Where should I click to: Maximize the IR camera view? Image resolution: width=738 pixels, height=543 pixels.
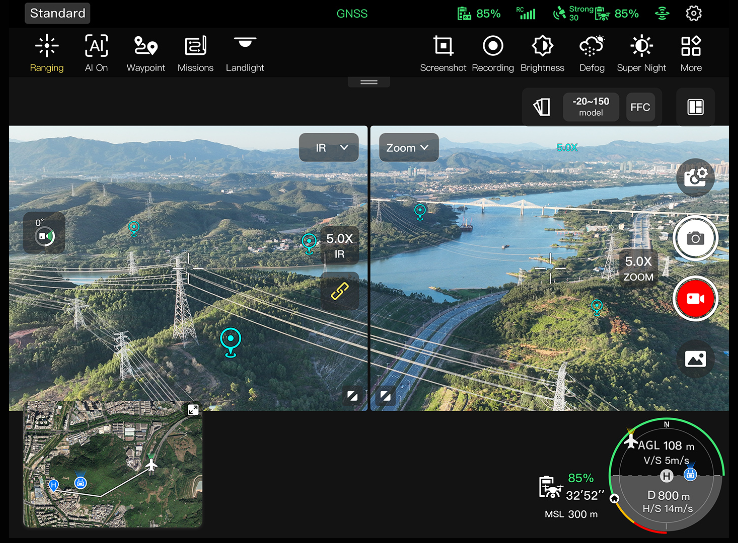point(353,396)
